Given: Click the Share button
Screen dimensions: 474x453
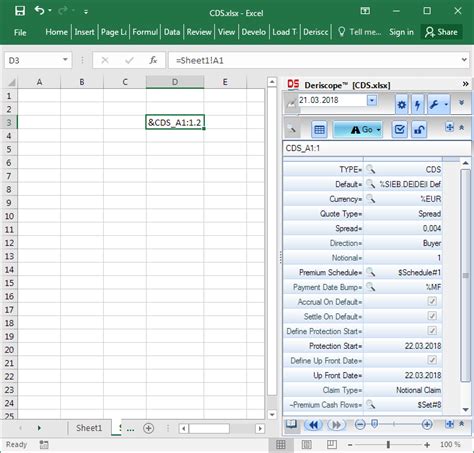Looking at the screenshot, I should click(441, 32).
